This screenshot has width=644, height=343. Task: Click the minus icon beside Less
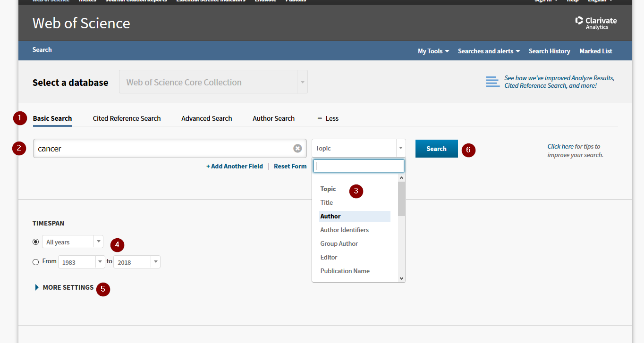tap(320, 118)
